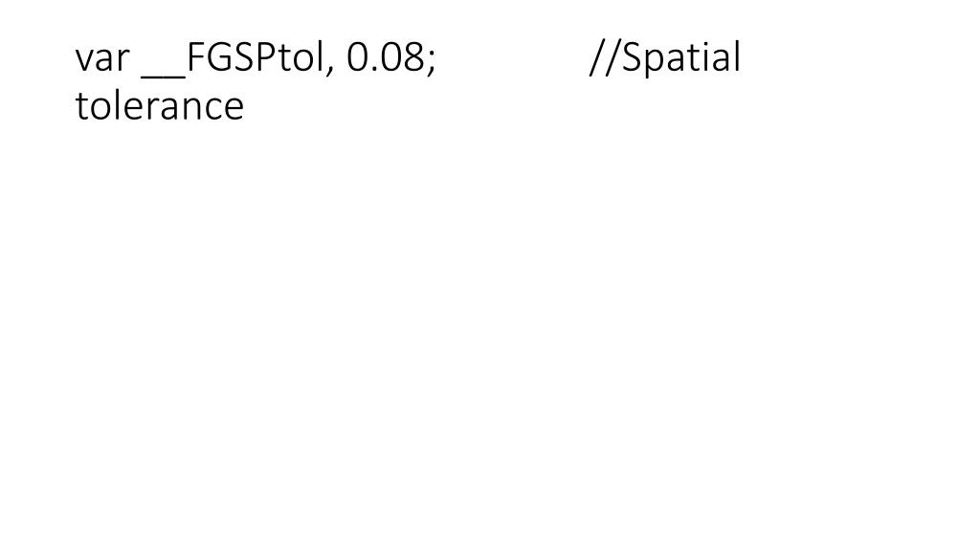980x551 pixels.
Task: Click the letter "v" in var
Action: pos(84,61)
